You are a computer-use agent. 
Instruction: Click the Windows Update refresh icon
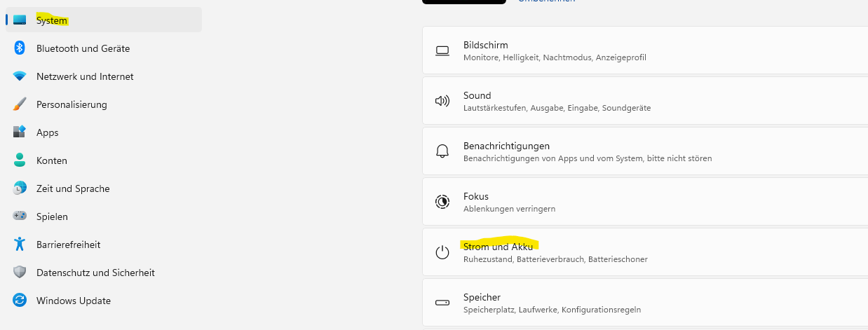(x=20, y=300)
